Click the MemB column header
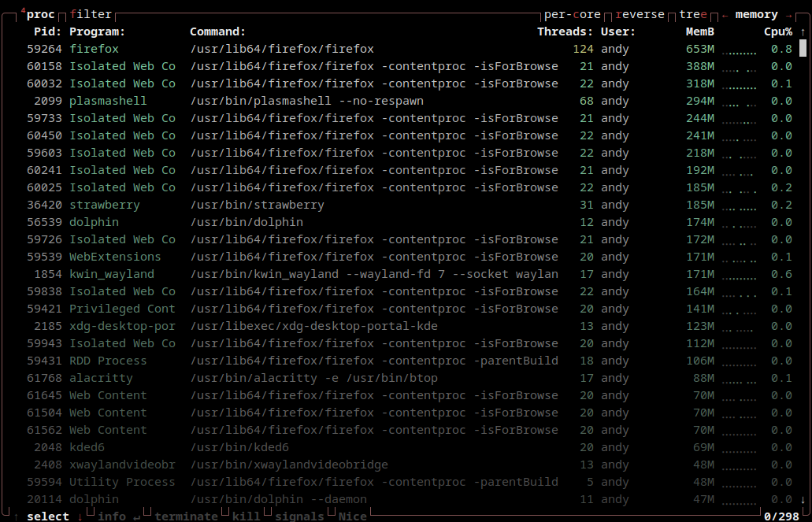The height and width of the screenshot is (522, 812). pos(700,31)
